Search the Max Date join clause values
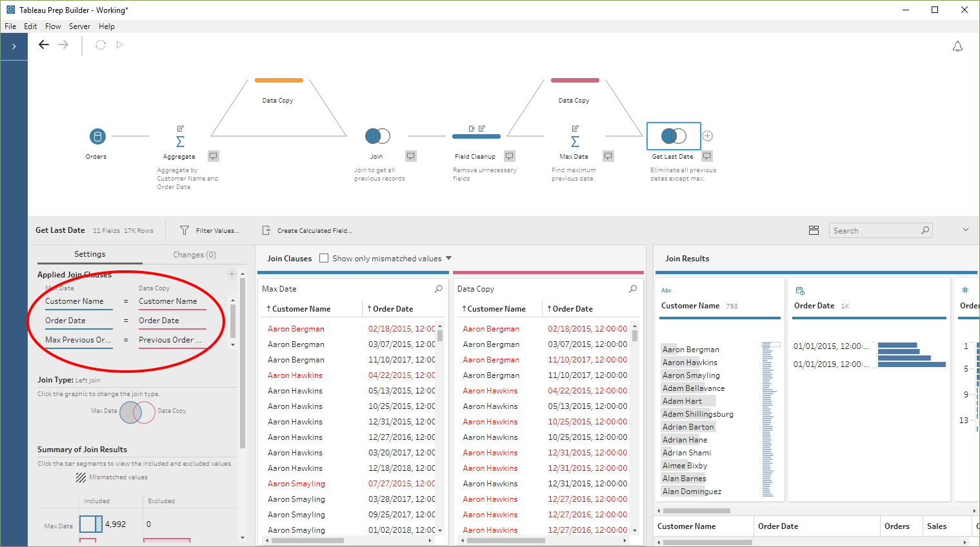This screenshot has height=547, width=980. point(439,289)
